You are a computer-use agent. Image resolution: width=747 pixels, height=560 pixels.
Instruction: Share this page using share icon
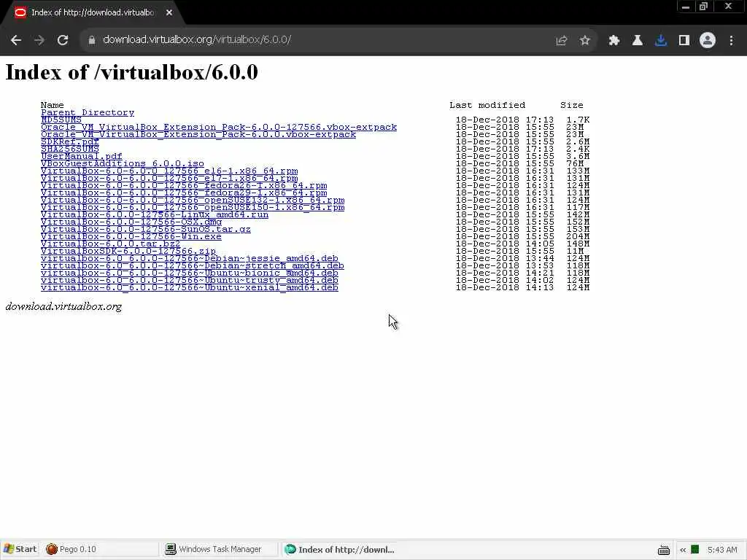point(562,41)
